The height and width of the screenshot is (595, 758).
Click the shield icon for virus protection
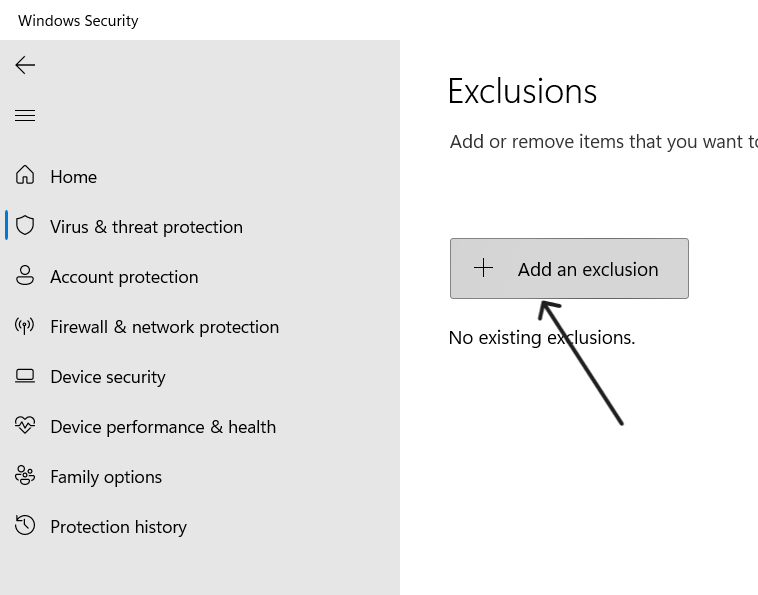click(x=25, y=226)
